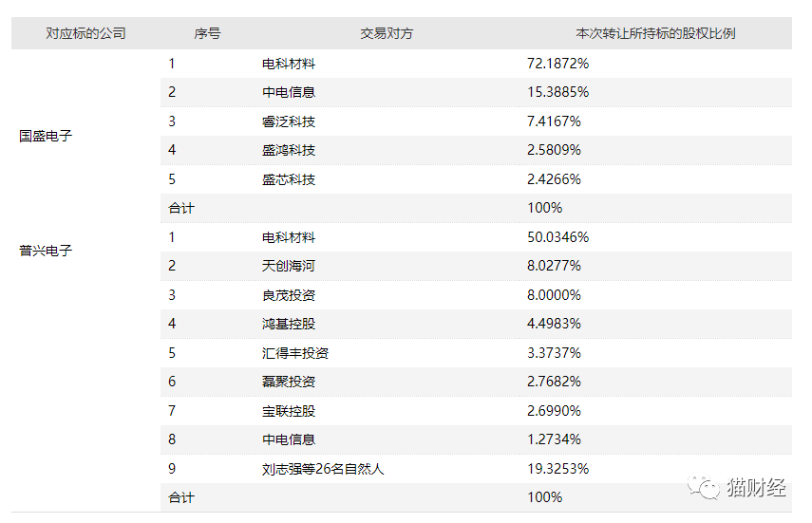Image resolution: width=812 pixels, height=523 pixels.
Task: Click the 对应标的的公司 column header
Action: click(85, 33)
